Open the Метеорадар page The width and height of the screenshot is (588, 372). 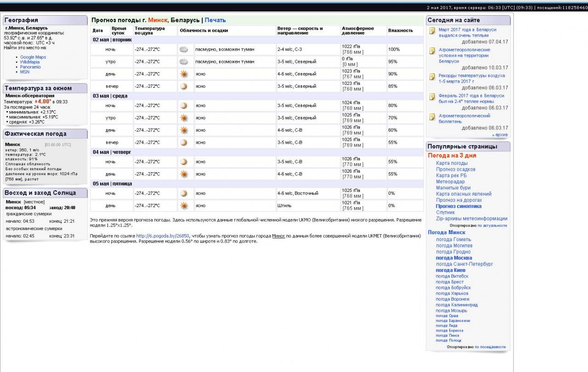coord(450,181)
